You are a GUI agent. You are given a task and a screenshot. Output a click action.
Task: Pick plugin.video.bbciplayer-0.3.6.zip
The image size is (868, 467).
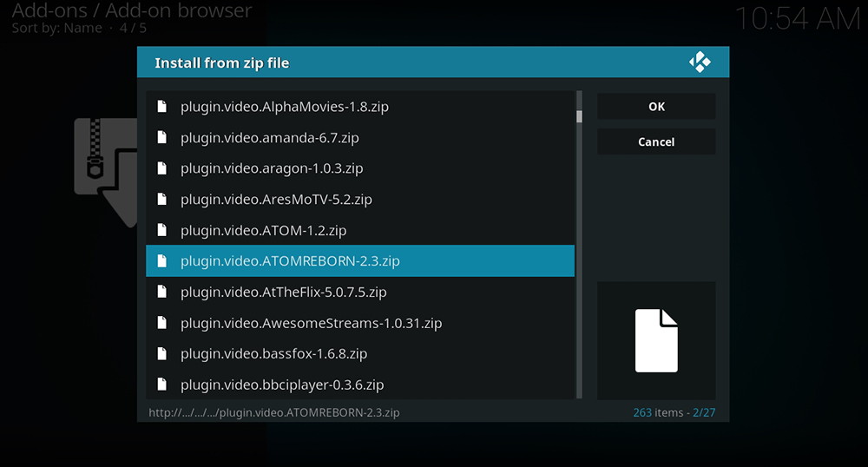[360, 385]
